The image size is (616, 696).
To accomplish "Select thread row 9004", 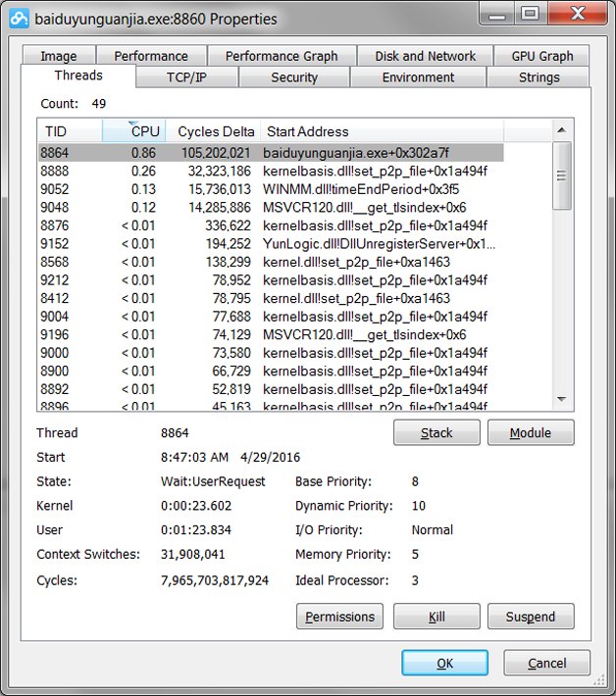I will (271, 317).
